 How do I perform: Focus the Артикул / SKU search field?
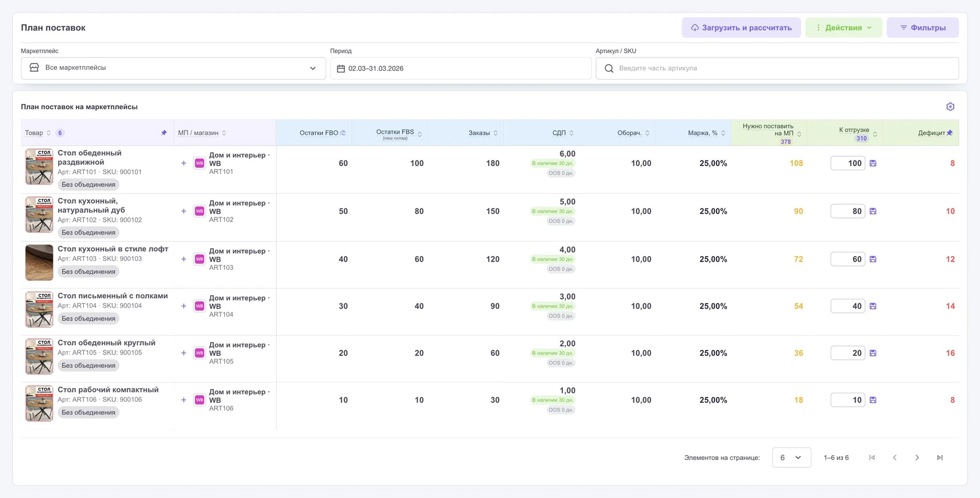pyautogui.click(x=777, y=68)
